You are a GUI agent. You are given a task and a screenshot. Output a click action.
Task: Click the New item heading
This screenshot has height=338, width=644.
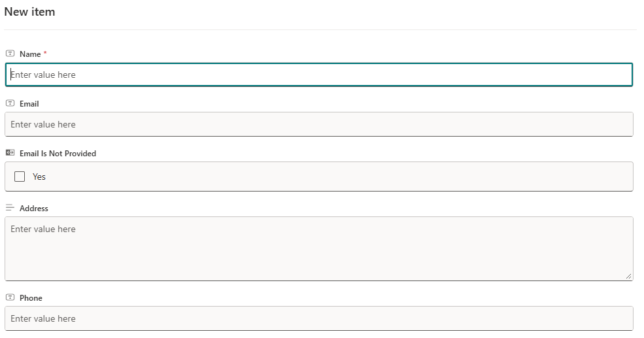29,12
